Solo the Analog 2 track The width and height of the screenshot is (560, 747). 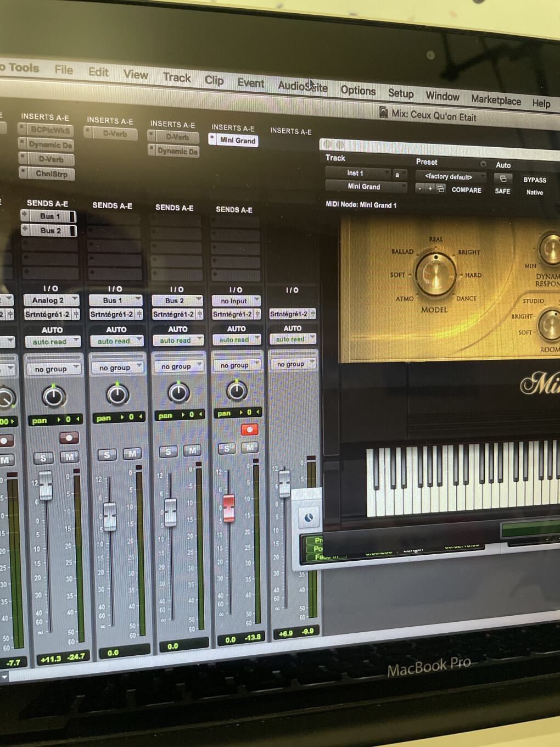tap(43, 458)
